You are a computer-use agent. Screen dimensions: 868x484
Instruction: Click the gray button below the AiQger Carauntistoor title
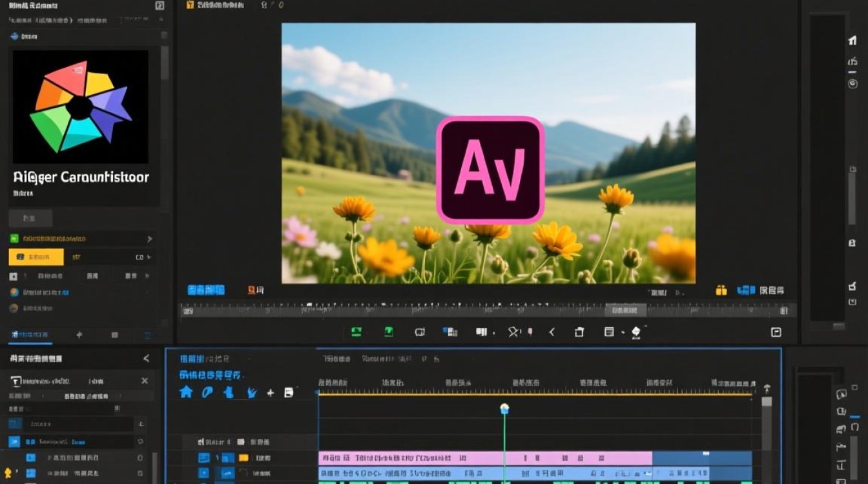[x=30, y=218]
